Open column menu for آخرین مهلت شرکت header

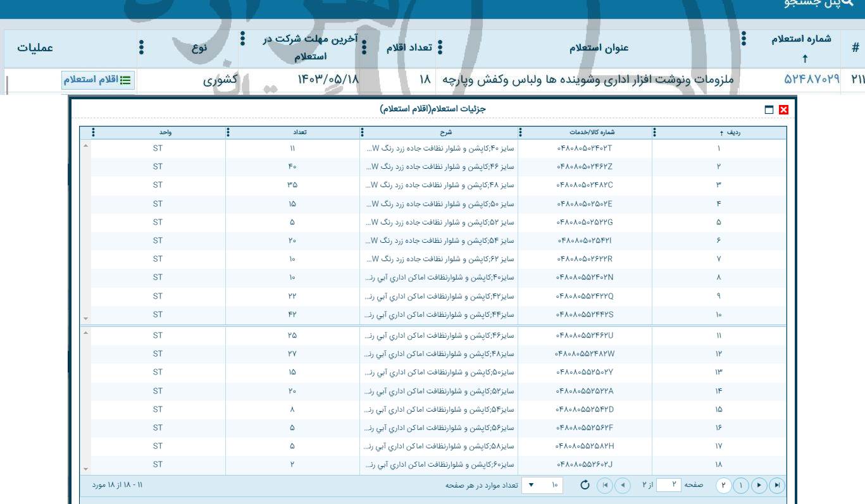(243, 39)
